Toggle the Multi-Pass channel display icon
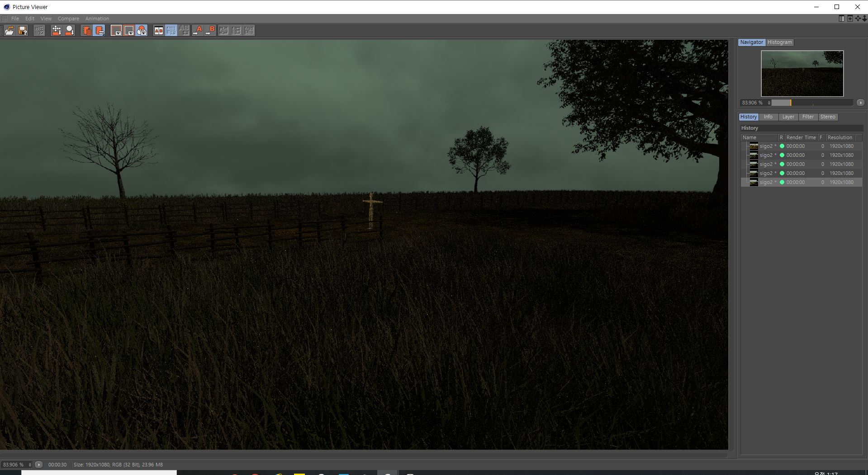 coord(142,30)
